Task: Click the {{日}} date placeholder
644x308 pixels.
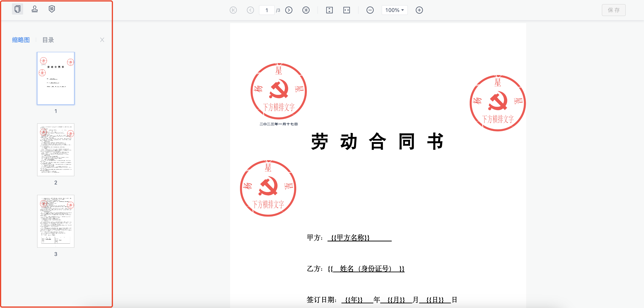Action: (435, 299)
